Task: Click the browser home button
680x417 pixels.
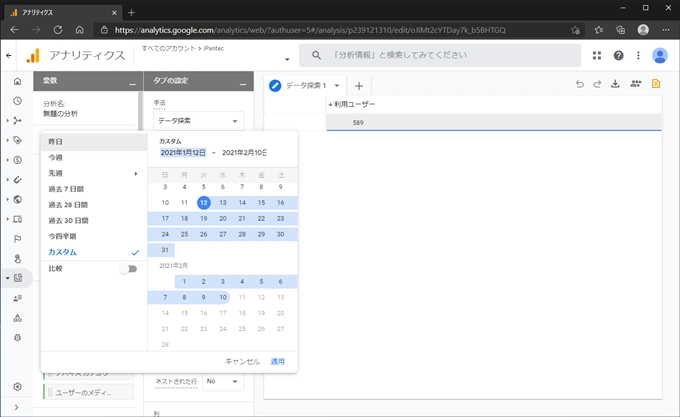Action: tap(79, 30)
